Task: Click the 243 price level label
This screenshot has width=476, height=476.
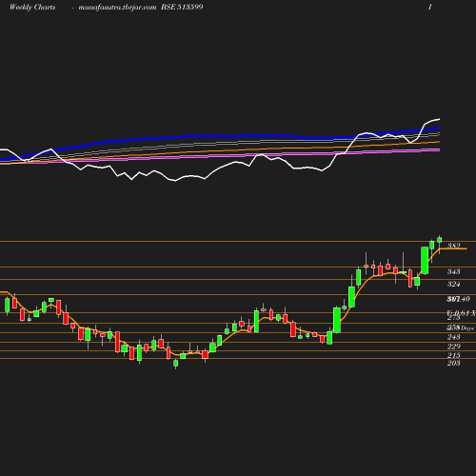Action: point(454,337)
